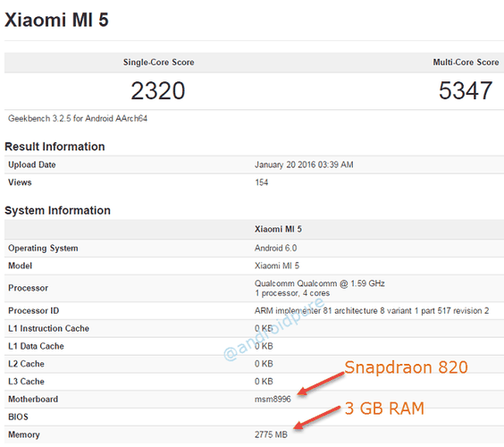This screenshot has width=504, height=447.
Task: Click the Model row label
Action: tap(20, 266)
